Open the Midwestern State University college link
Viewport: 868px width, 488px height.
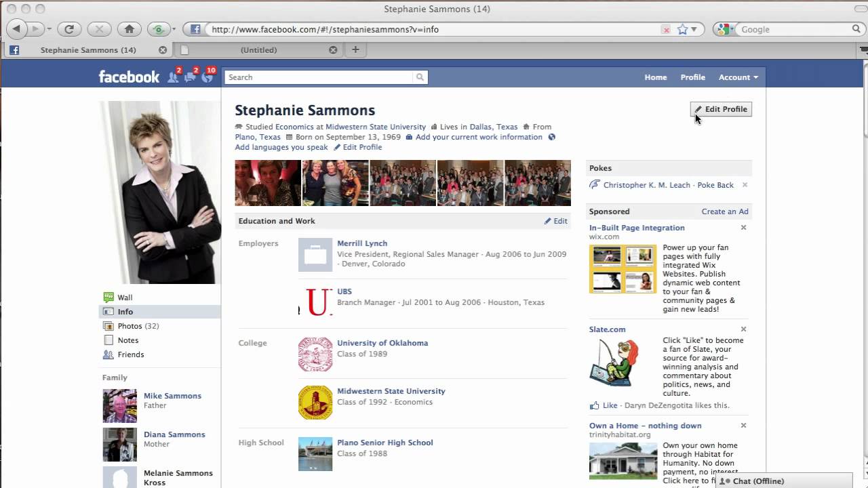(x=391, y=391)
